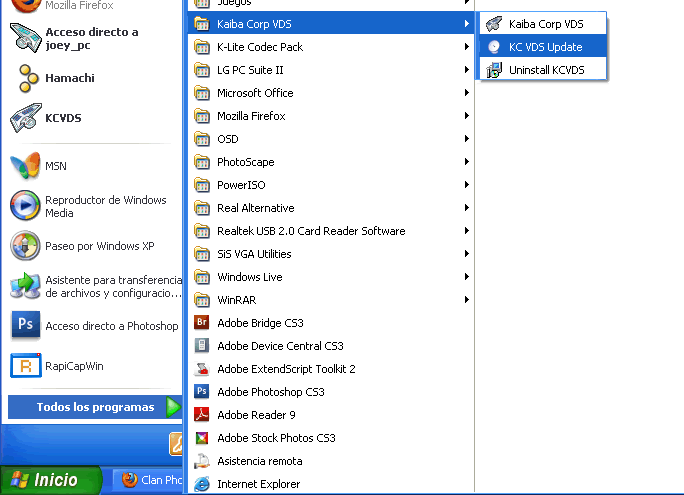Click the Adobe Photoshop CS3 Ps icon
684x495 pixels.
click(x=202, y=392)
